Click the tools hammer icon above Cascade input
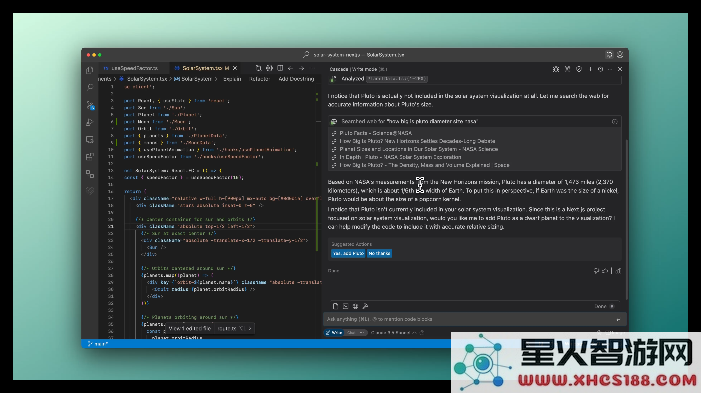The image size is (701, 393). tap(365, 306)
